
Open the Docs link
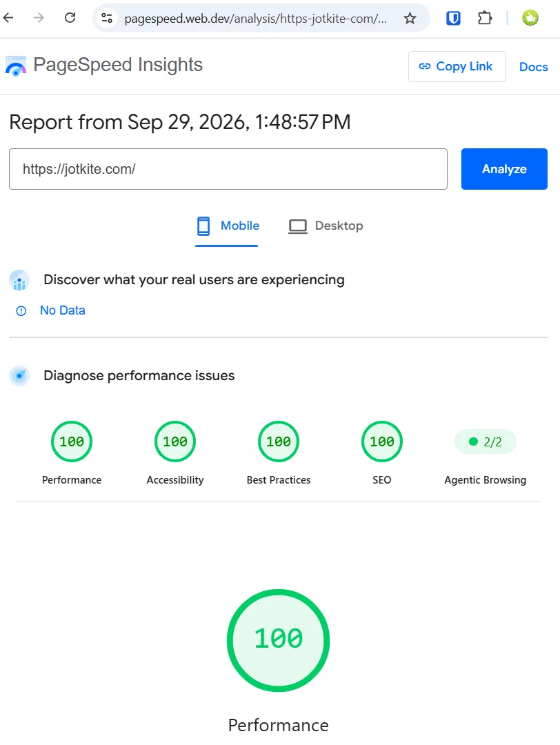click(533, 67)
